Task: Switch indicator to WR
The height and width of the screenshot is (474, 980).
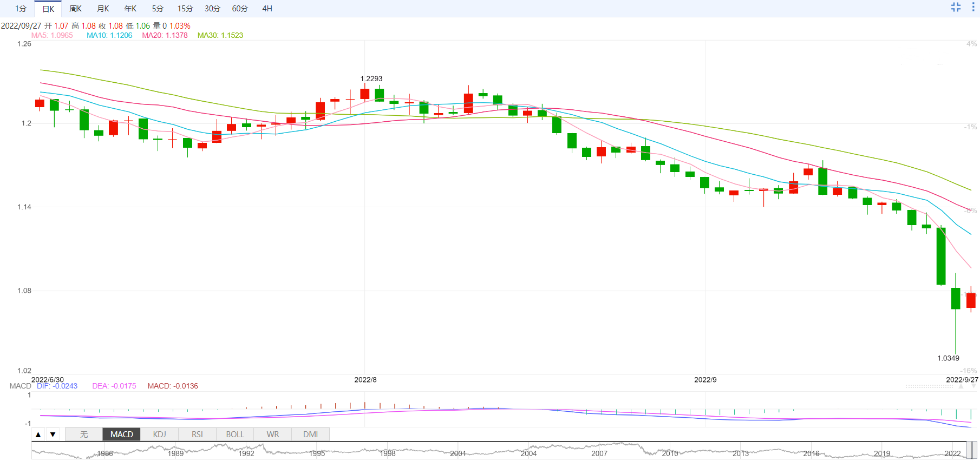Action: [x=273, y=435]
